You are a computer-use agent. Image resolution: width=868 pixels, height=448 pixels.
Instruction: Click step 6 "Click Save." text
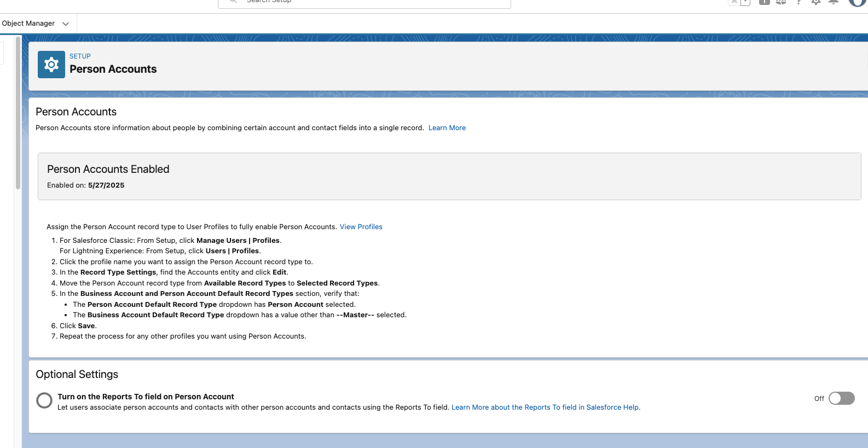[78, 326]
